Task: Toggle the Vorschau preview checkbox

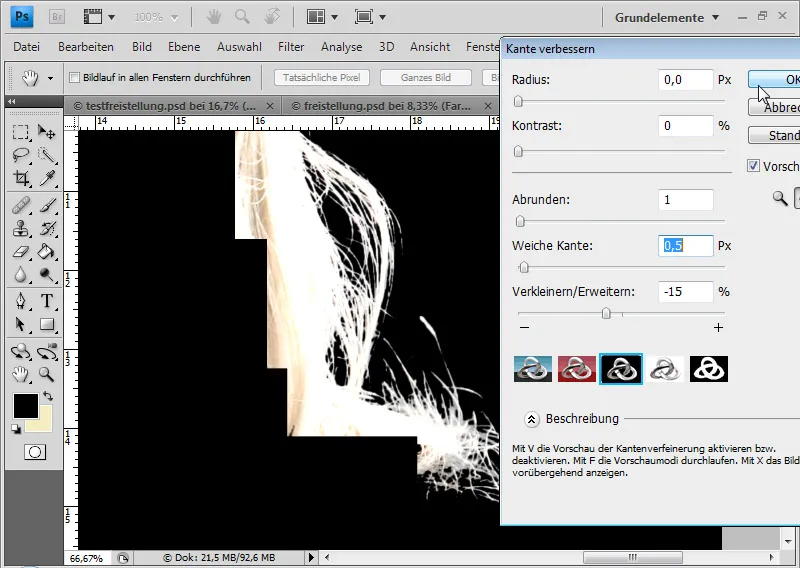Action: click(753, 166)
